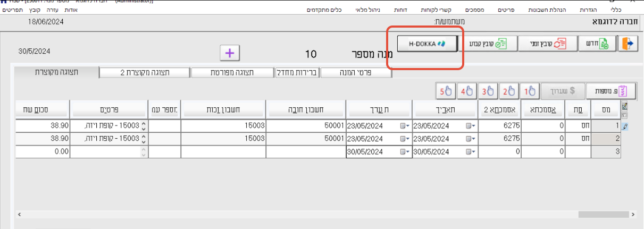Open date picker for row 3 תאריך
This screenshot has height=229, width=644.
coord(471,151)
